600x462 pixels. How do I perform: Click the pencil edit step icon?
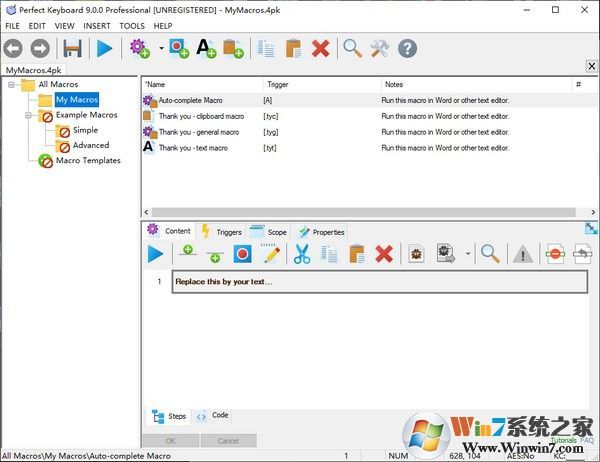point(271,254)
